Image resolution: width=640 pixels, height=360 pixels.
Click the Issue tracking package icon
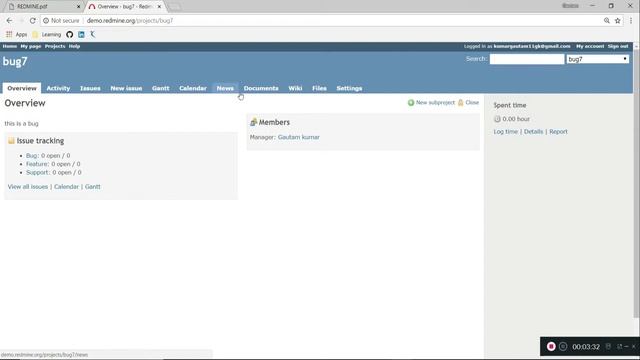coord(11,140)
